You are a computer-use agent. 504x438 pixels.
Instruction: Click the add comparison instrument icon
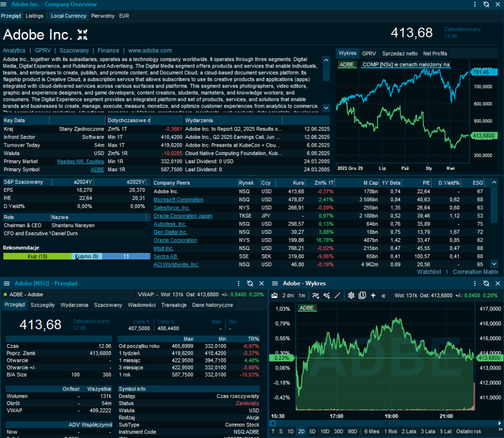(x=327, y=295)
